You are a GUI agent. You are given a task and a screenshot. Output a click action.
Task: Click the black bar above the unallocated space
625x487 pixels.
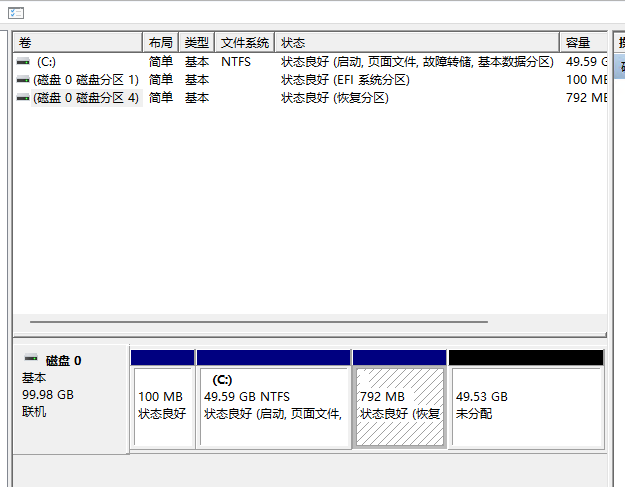click(525, 357)
